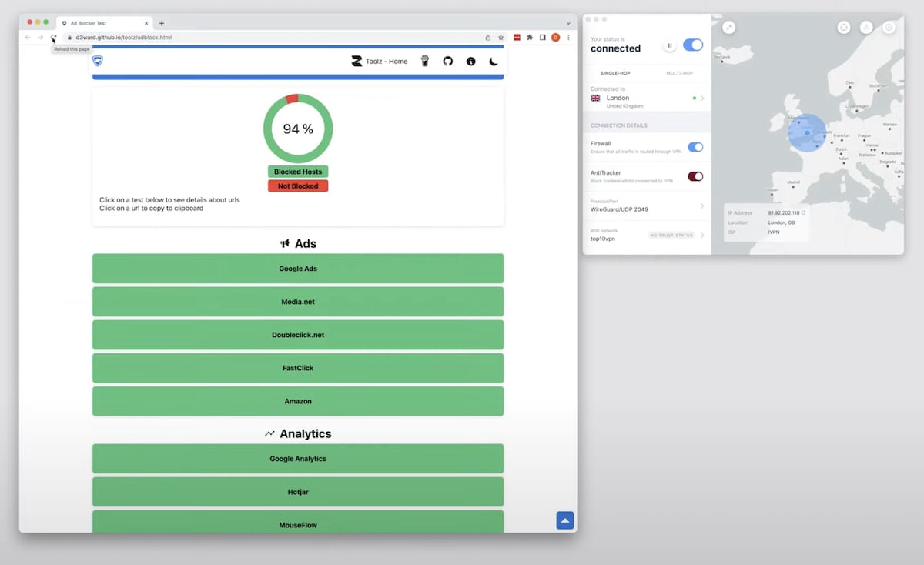
Task: Share the current page from address bar
Action: pos(488,37)
